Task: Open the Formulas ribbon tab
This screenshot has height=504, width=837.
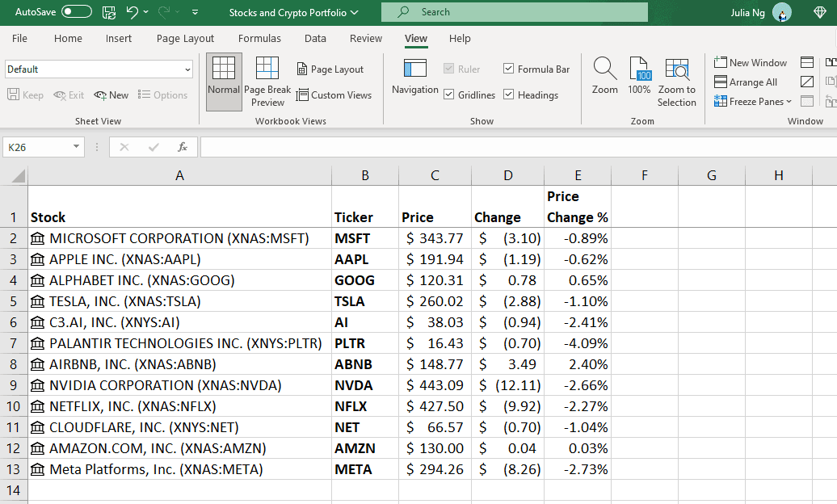Action: [x=259, y=39]
